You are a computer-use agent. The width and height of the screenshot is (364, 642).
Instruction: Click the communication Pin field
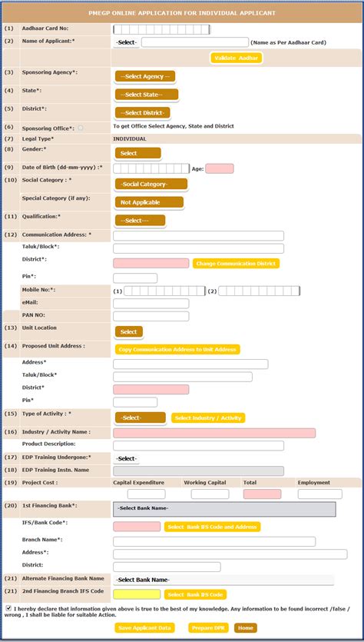point(135,278)
